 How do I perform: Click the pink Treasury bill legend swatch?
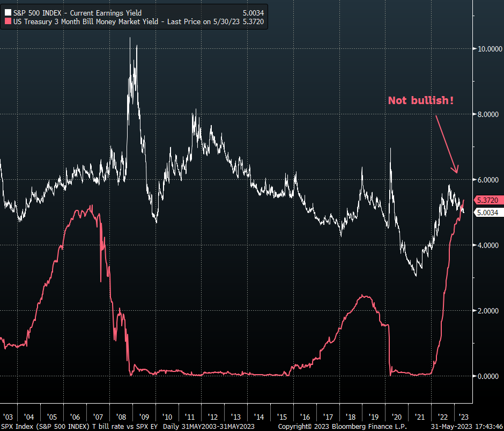click(x=8, y=22)
